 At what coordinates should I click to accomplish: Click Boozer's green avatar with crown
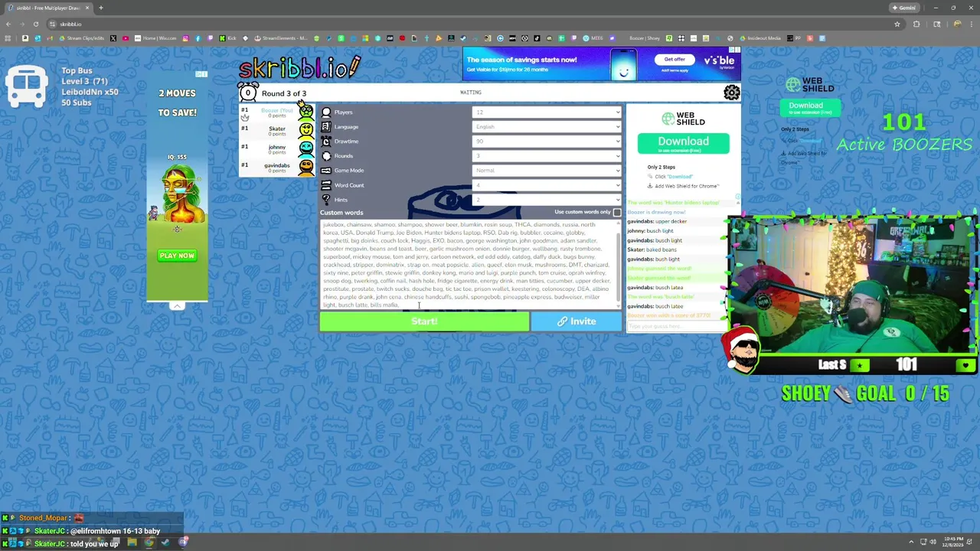point(305,112)
